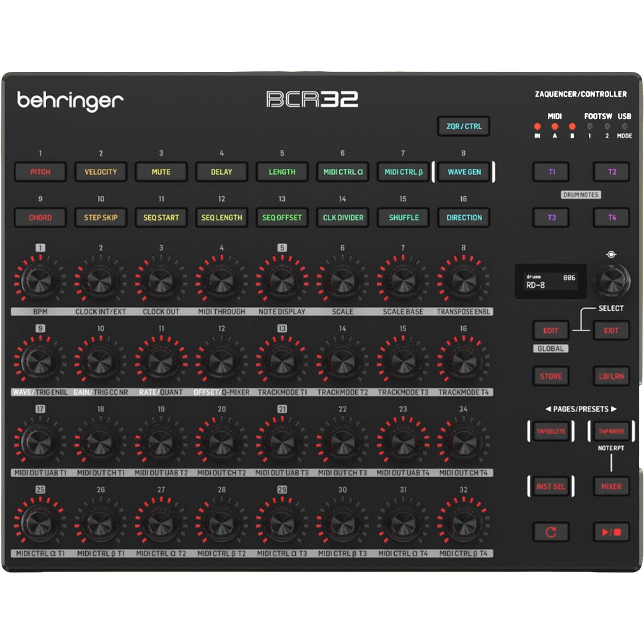Choose the DELAY step button
This screenshot has width=644, height=644.
(222, 172)
